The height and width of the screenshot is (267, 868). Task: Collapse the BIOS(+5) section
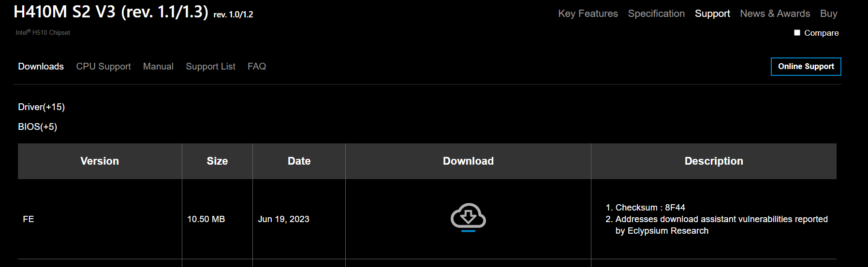coord(38,126)
